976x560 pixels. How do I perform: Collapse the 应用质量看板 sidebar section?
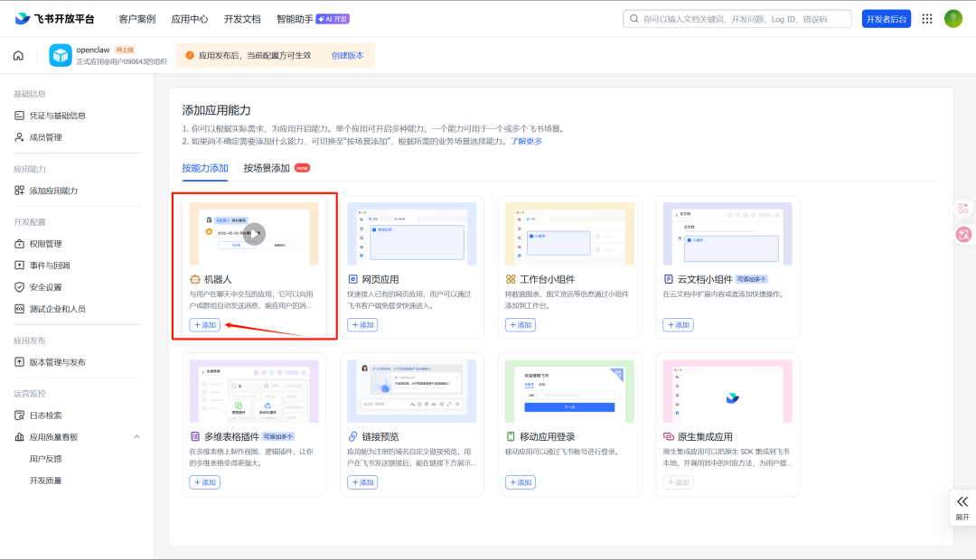coord(136,437)
